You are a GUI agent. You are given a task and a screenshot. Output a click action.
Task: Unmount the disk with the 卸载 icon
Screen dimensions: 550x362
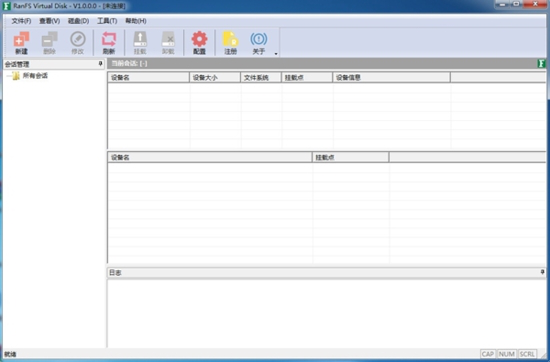click(x=168, y=42)
